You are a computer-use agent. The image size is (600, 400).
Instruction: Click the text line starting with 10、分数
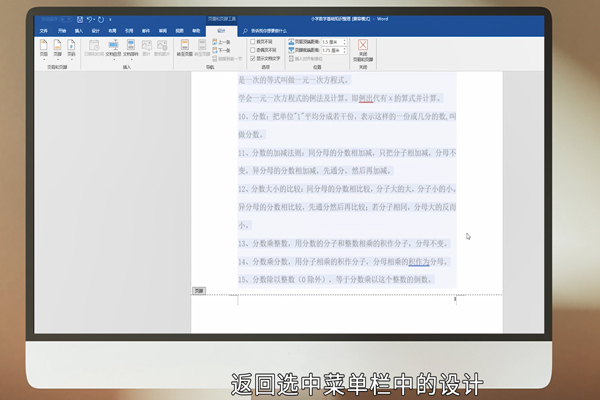pyautogui.click(x=347, y=116)
